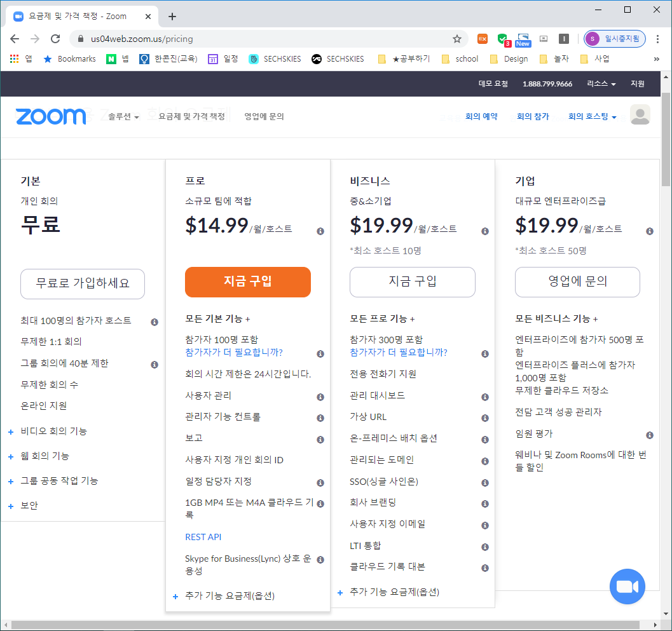Click the Enterprise 영업에 문의 button
This screenshot has width=672, height=631.
577,282
